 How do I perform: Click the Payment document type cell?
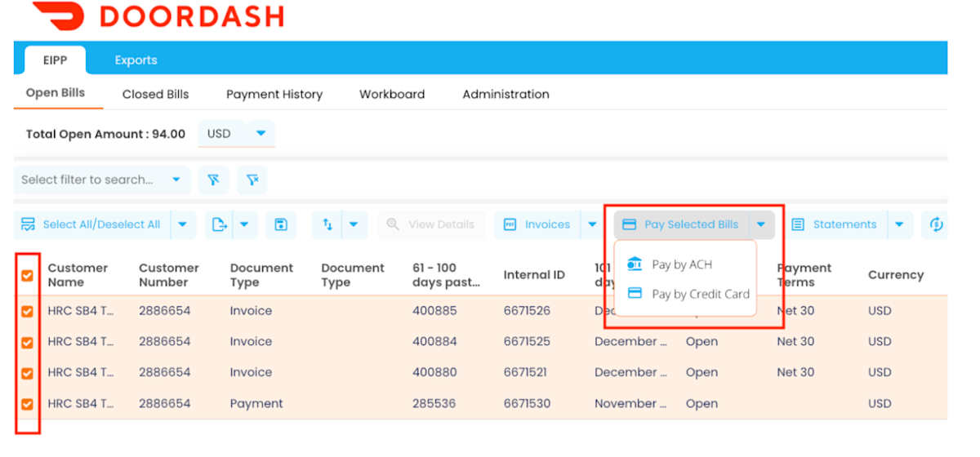[x=256, y=404]
